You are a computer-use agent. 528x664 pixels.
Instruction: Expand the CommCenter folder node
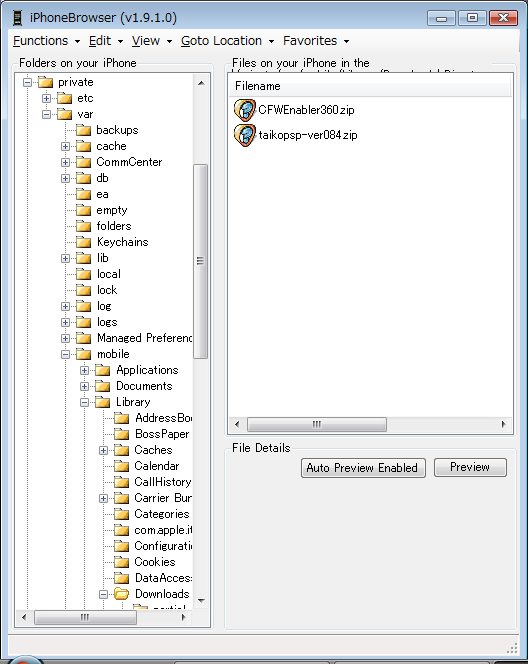(x=66, y=163)
